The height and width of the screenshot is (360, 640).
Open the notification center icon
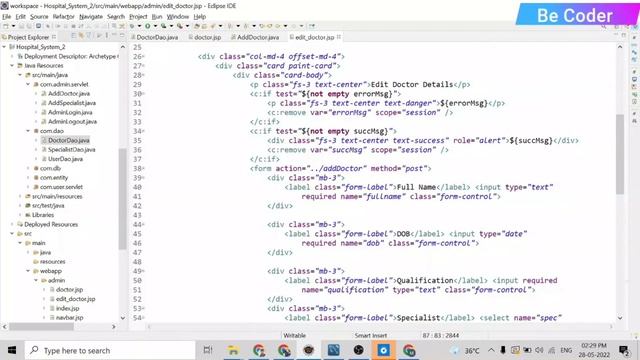click(623, 350)
